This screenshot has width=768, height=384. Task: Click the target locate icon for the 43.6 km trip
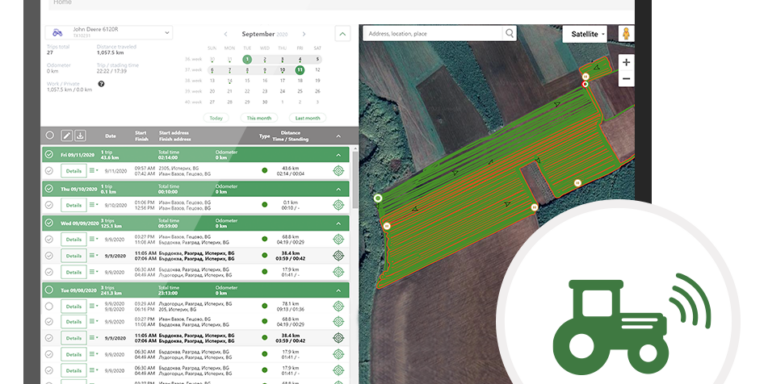(x=338, y=170)
